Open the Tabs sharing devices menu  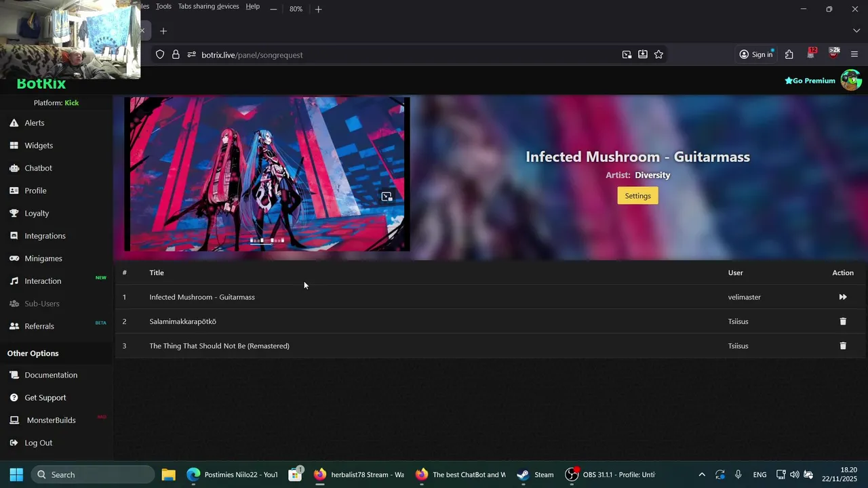(208, 6)
